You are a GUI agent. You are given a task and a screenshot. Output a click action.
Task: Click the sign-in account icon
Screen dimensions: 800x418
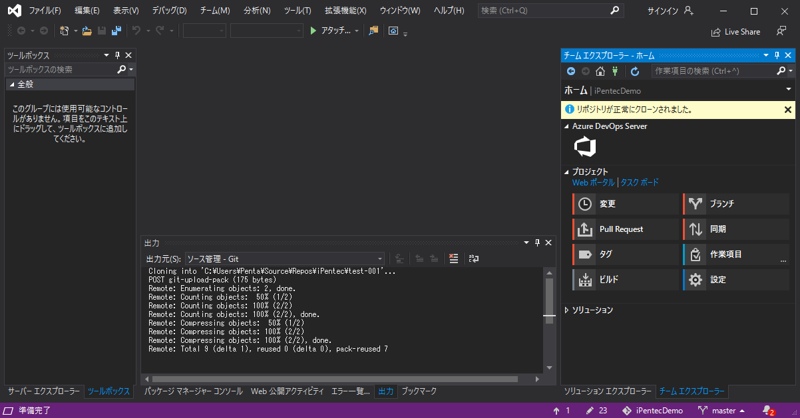click(x=688, y=11)
